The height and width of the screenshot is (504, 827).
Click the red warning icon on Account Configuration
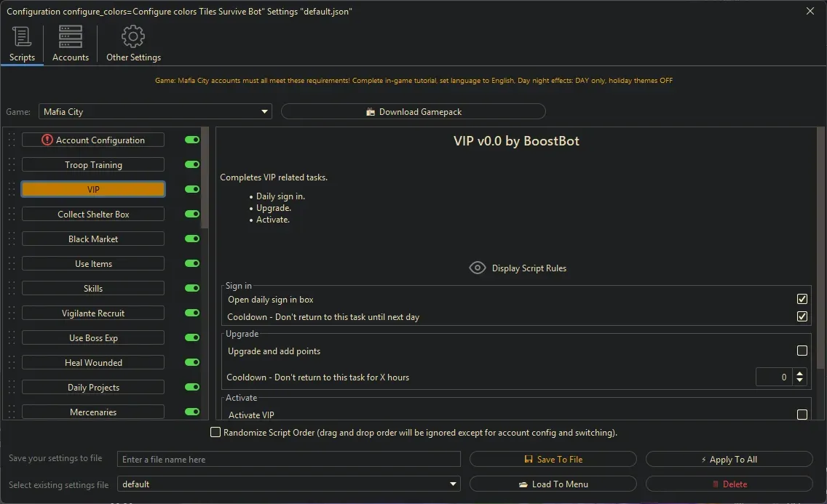47,140
